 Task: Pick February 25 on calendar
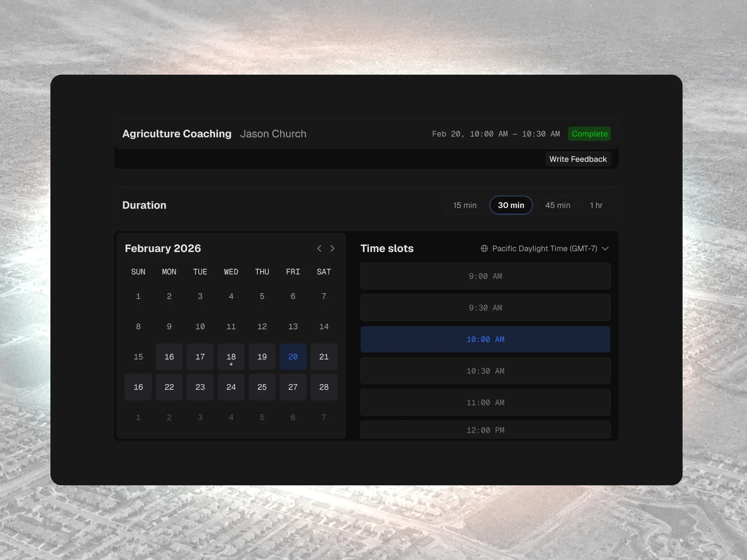(x=262, y=387)
